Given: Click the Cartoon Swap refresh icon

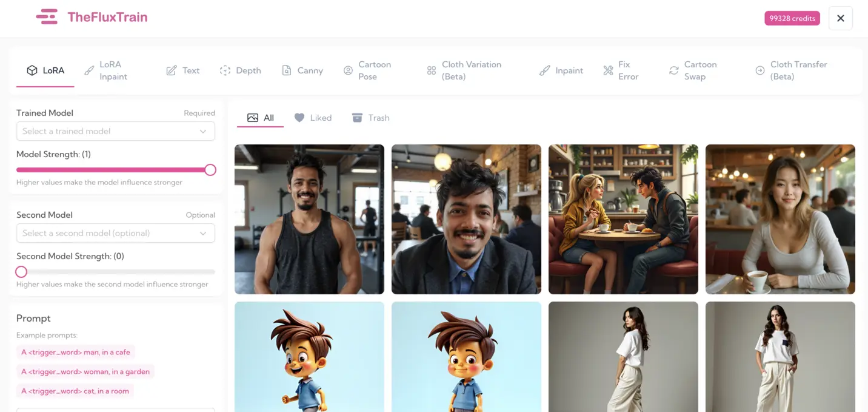Looking at the screenshot, I should point(673,70).
